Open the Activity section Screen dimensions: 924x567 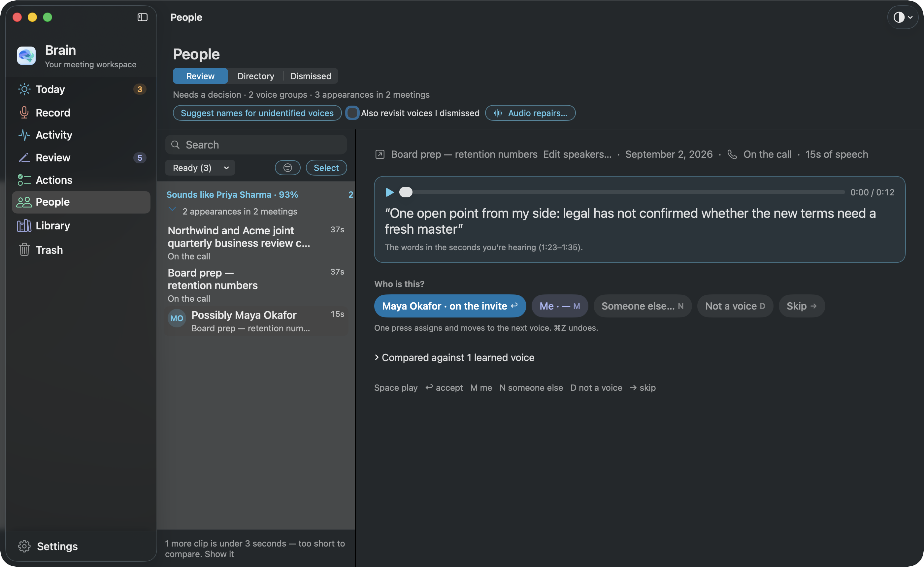coord(81,135)
